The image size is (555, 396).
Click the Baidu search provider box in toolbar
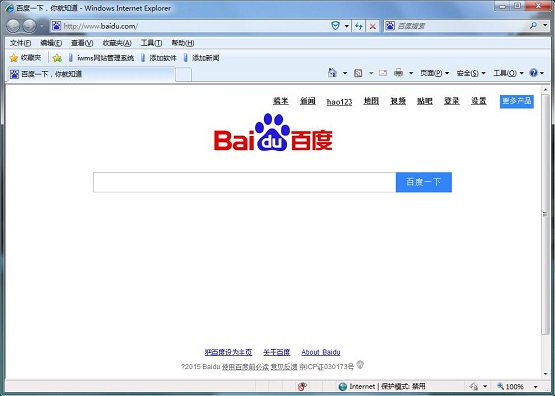[457, 26]
